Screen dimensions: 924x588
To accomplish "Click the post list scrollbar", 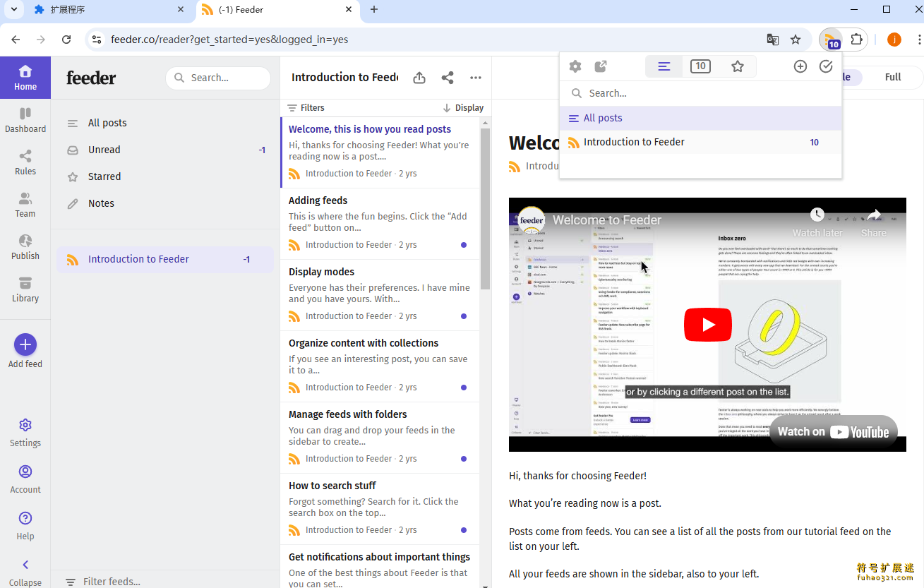I will 486,208.
